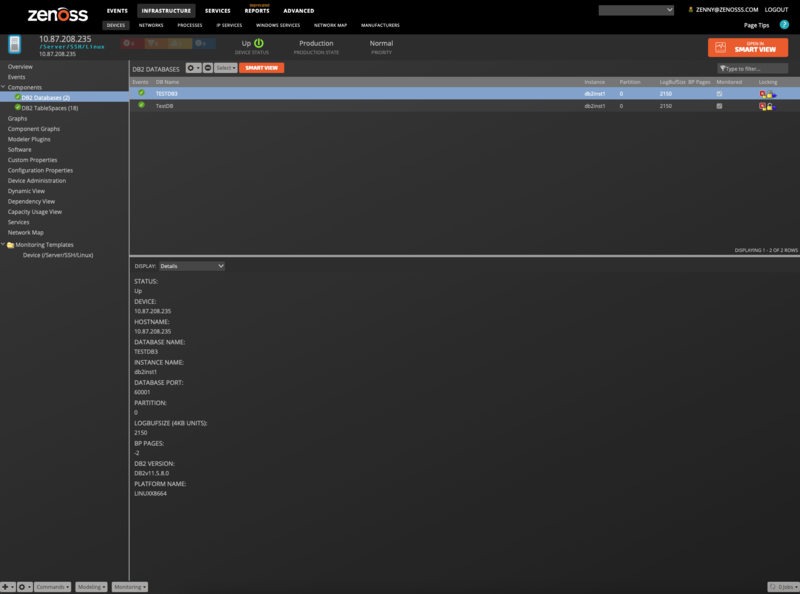Open Device Administration in the sidebar
Image resolution: width=800 pixels, height=594 pixels.
point(37,181)
